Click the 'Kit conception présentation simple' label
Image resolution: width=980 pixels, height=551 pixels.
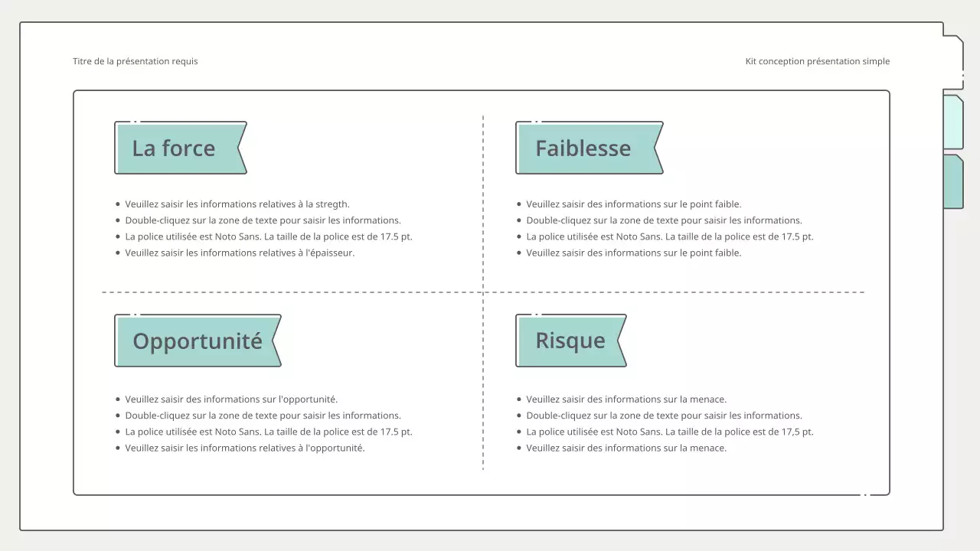(x=818, y=61)
